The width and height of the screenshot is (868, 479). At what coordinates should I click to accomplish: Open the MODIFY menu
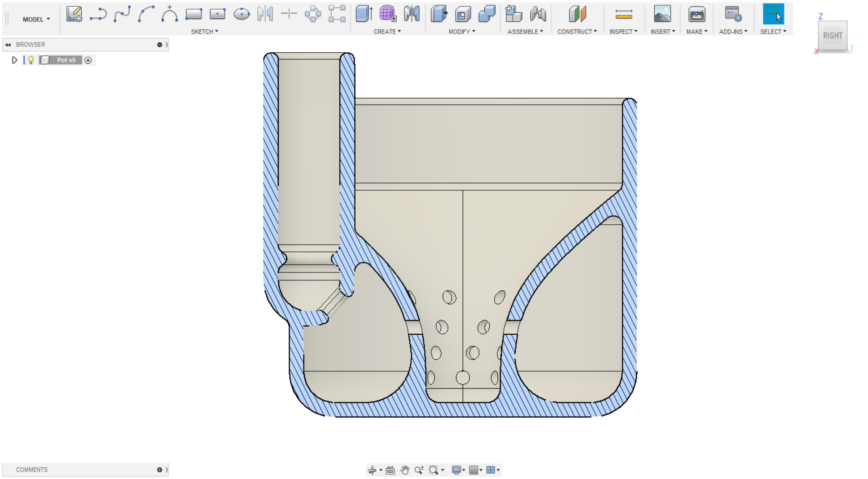462,32
